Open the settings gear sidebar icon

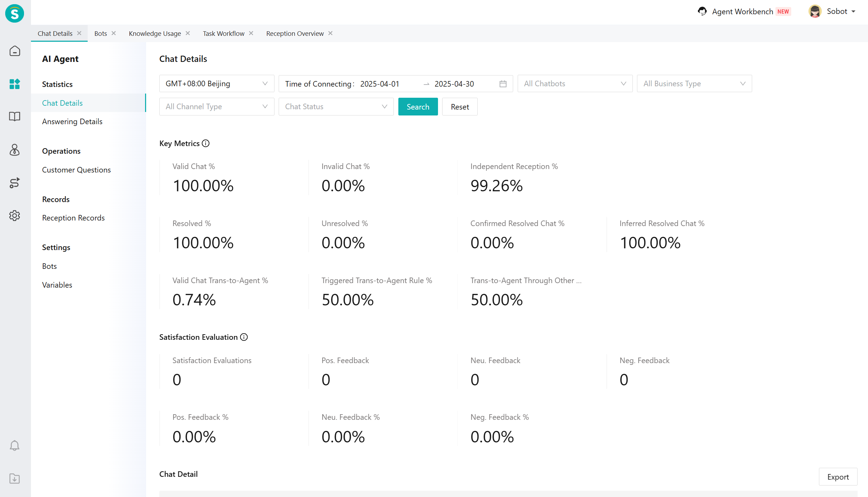click(x=15, y=216)
